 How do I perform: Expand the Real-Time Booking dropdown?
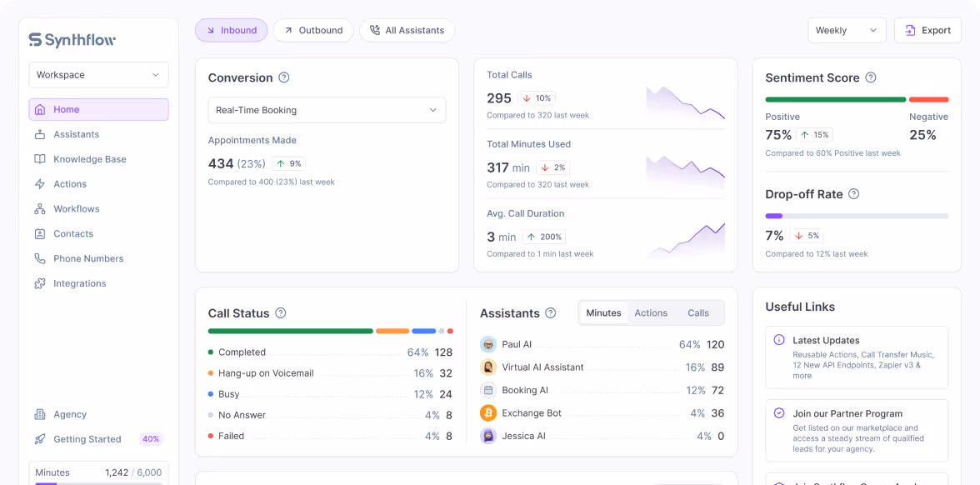point(327,110)
